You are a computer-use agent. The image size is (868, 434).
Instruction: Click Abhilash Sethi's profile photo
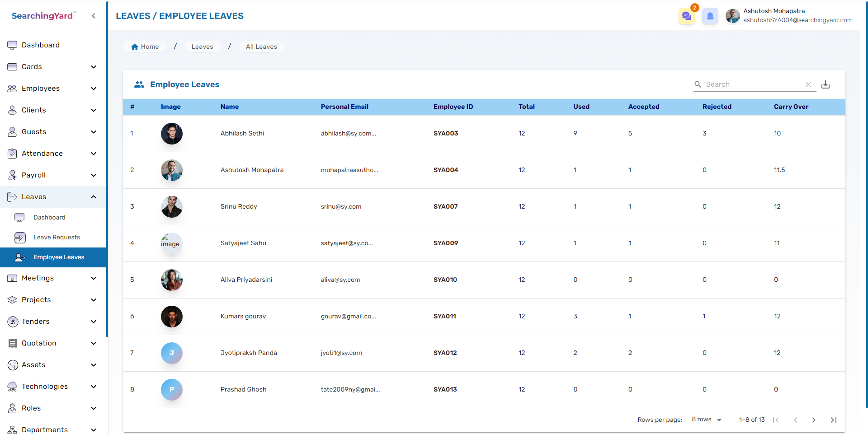[x=172, y=134]
